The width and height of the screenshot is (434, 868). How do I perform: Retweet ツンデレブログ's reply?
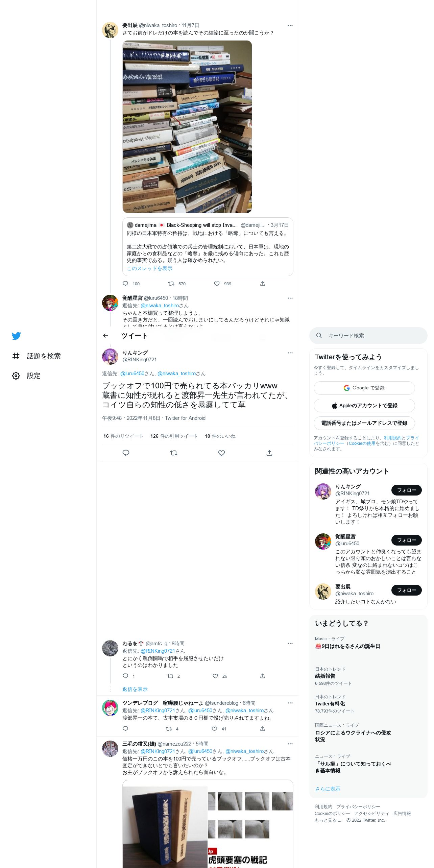coord(169,729)
